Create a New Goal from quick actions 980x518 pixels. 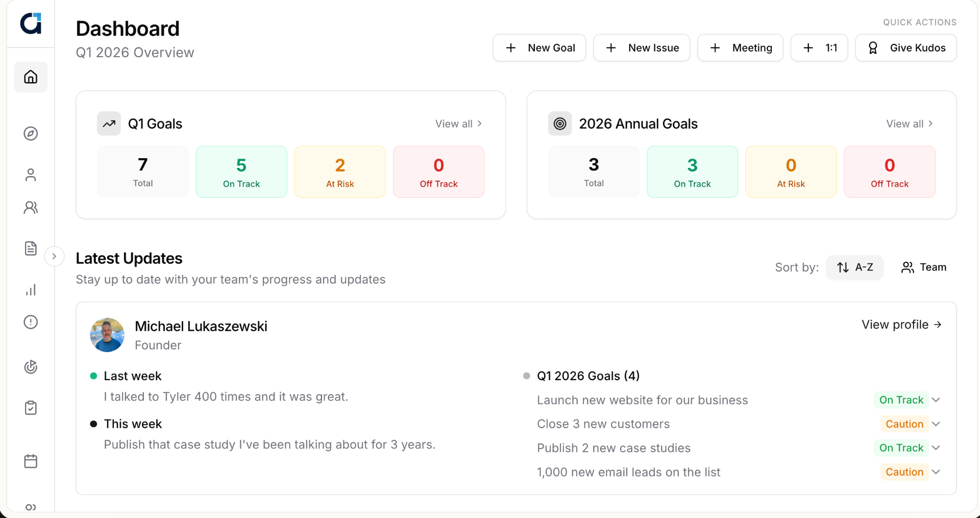coord(539,47)
